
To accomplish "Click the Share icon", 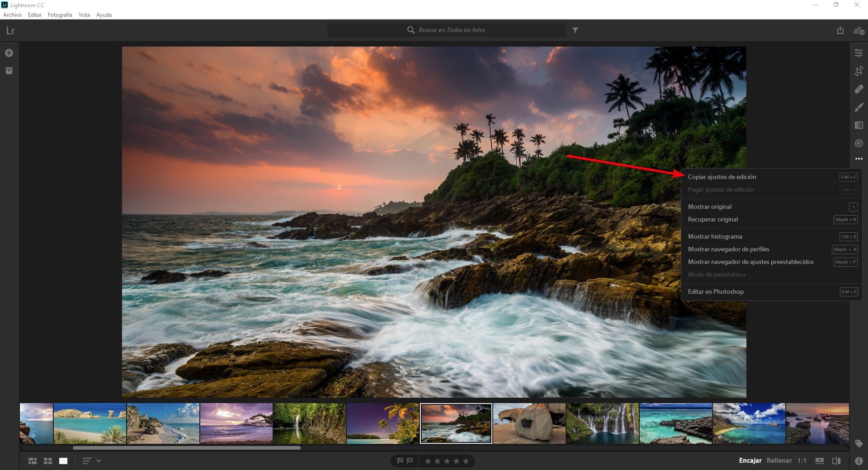I will pos(840,30).
